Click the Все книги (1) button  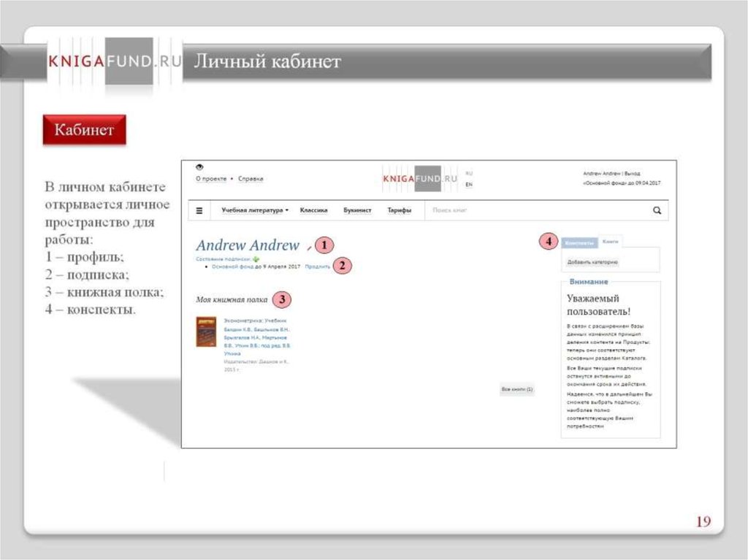(x=517, y=390)
